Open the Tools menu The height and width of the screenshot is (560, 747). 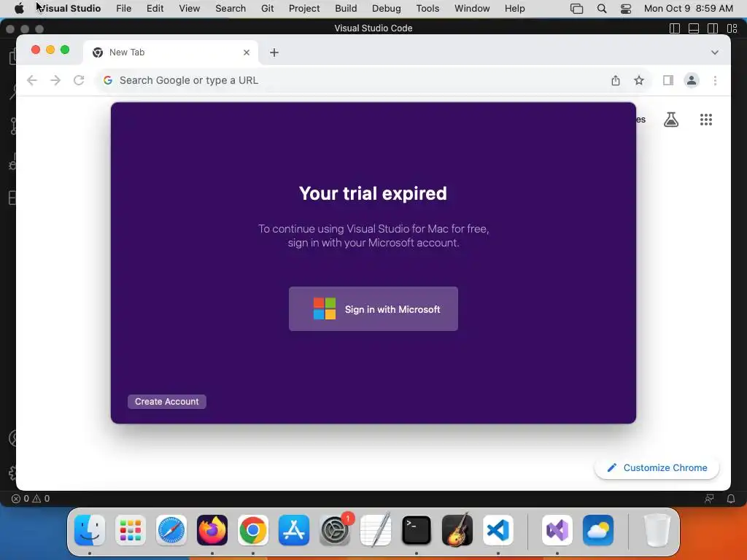click(x=427, y=9)
